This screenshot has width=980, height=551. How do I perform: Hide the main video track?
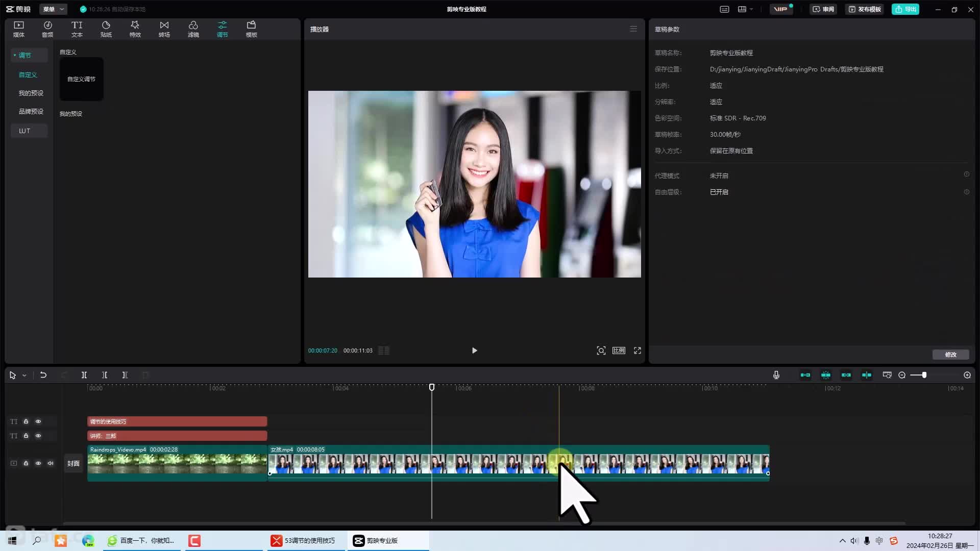click(x=38, y=463)
